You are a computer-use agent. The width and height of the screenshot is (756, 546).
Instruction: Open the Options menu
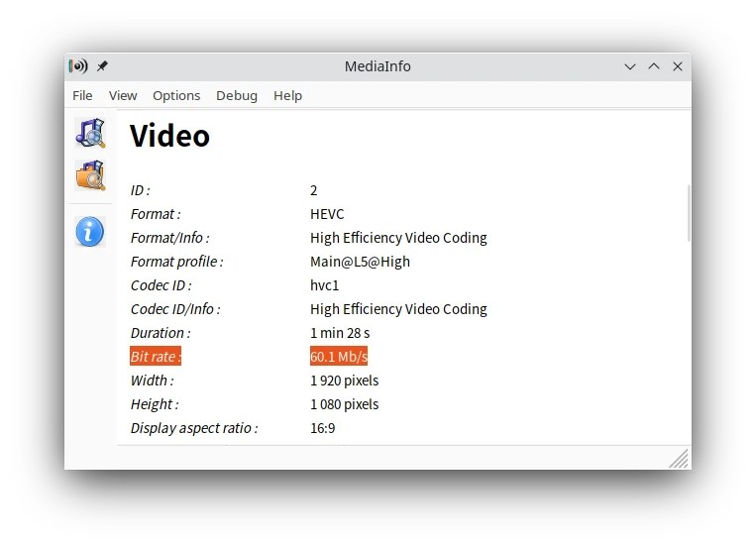point(176,95)
